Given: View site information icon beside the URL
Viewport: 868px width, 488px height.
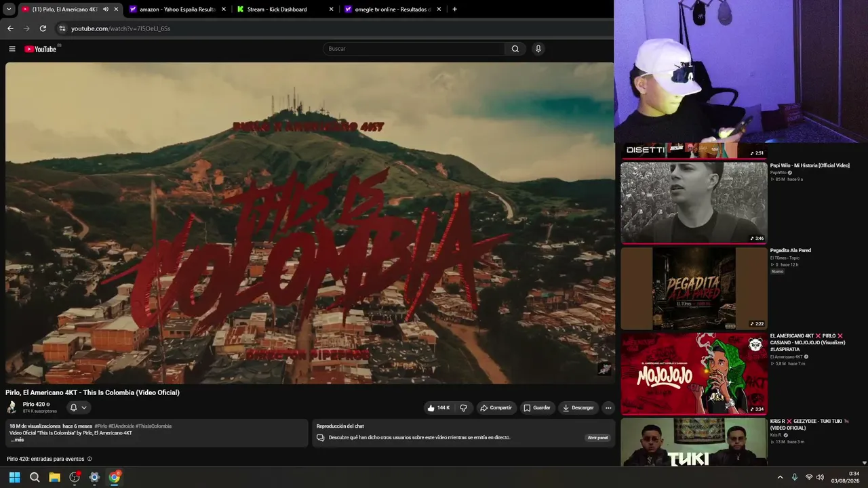Looking at the screenshot, I should (x=62, y=28).
